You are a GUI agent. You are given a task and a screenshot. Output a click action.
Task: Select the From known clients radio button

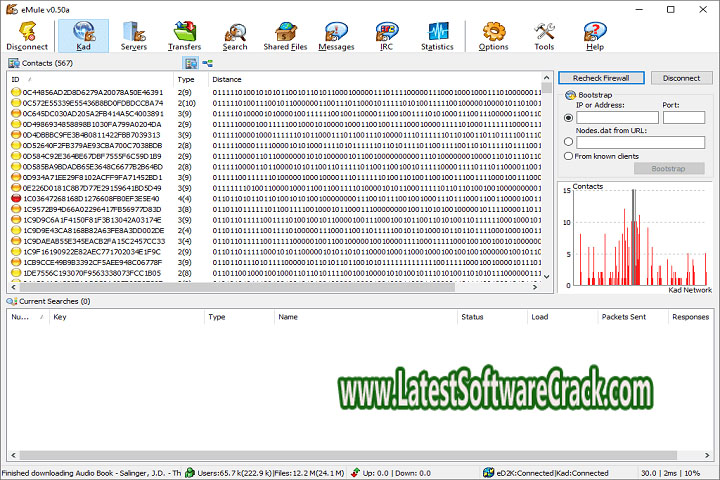point(568,156)
